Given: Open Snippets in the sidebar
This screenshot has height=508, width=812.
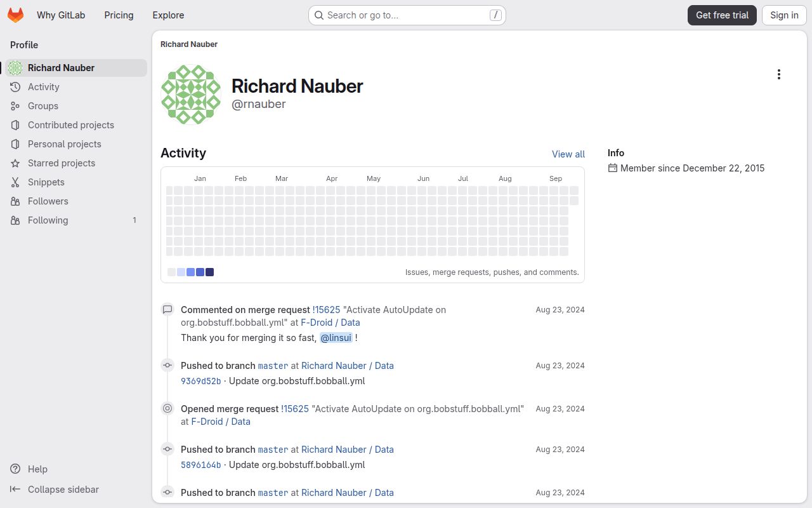Looking at the screenshot, I should coord(76,182).
